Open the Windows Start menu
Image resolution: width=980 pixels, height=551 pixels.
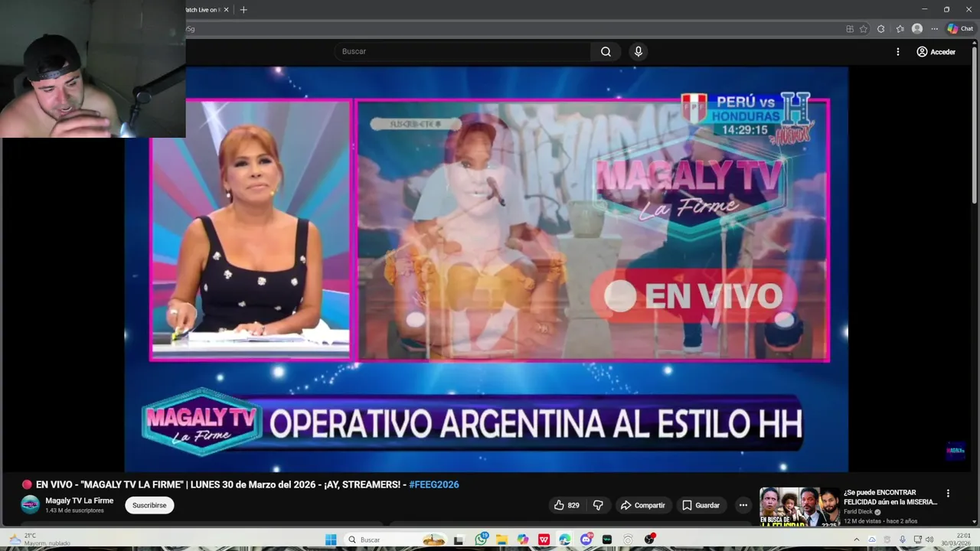click(331, 540)
